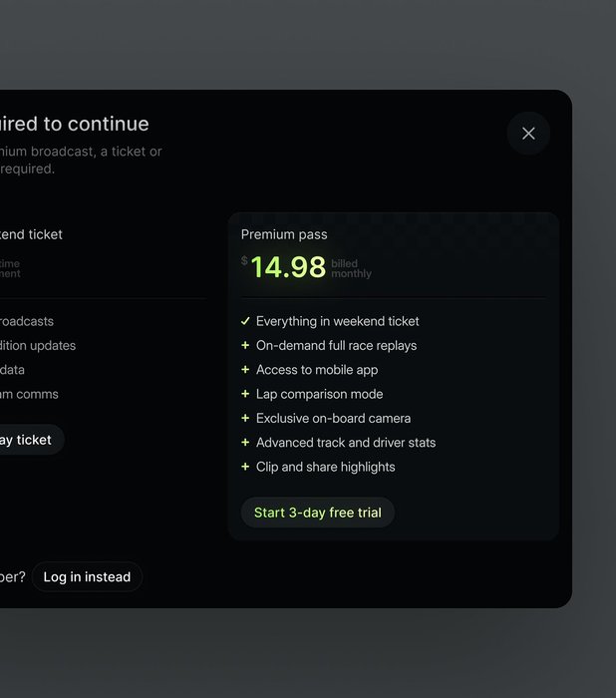Click plus icon beside Clip and share highlights
Image resolution: width=616 pixels, height=698 pixels.
click(245, 467)
